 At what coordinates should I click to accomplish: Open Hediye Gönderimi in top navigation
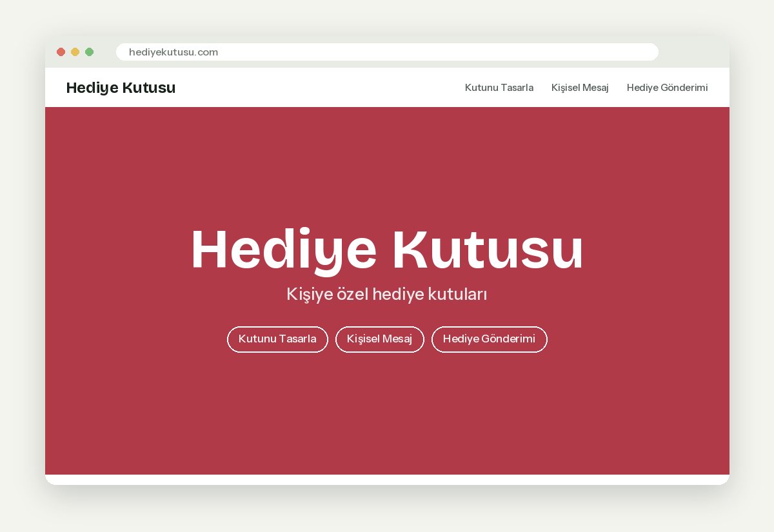[667, 88]
